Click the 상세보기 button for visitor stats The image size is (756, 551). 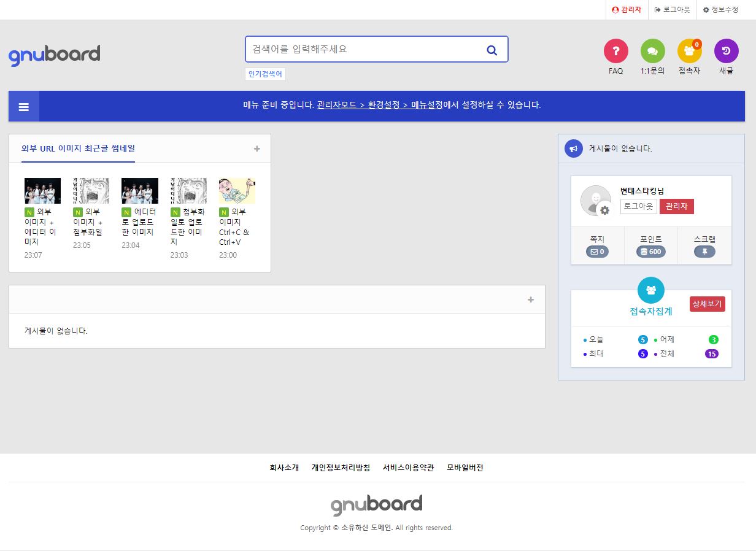pyautogui.click(x=707, y=304)
